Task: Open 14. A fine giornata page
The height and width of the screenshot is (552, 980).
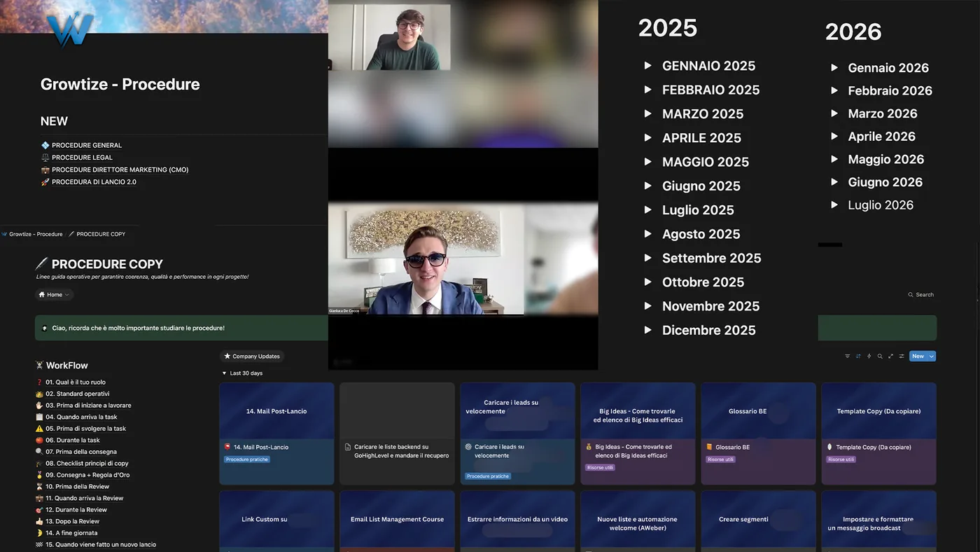Action: coord(66,533)
